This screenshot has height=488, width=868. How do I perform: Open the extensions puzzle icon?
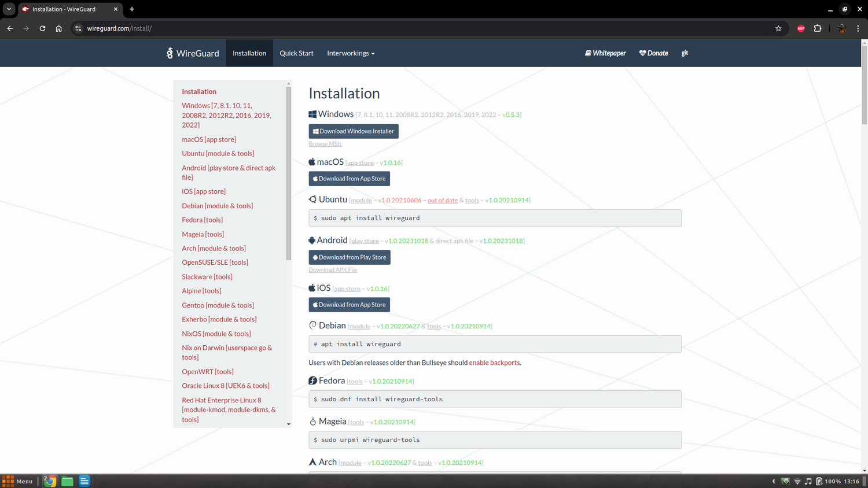[818, 28]
